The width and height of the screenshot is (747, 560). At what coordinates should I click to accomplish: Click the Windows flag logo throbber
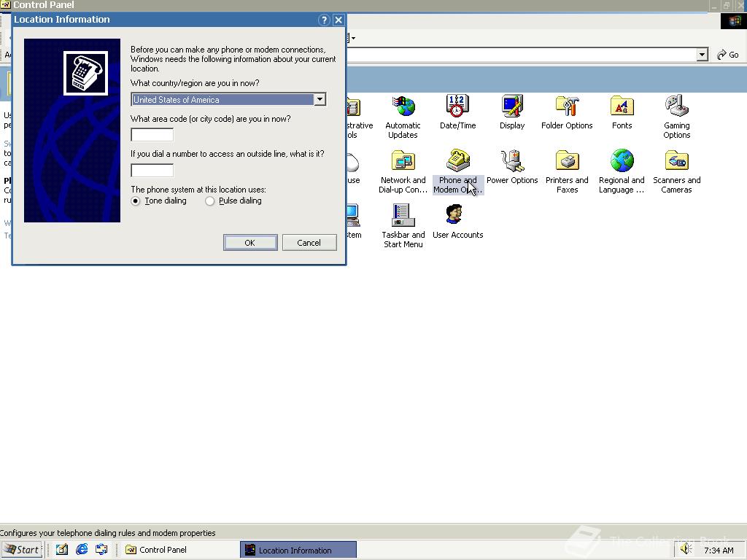coord(734,21)
